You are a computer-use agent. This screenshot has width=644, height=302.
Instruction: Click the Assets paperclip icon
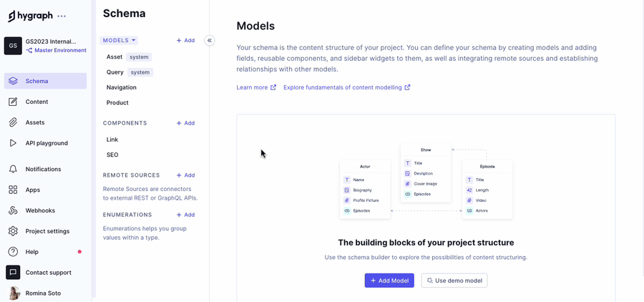point(13,122)
